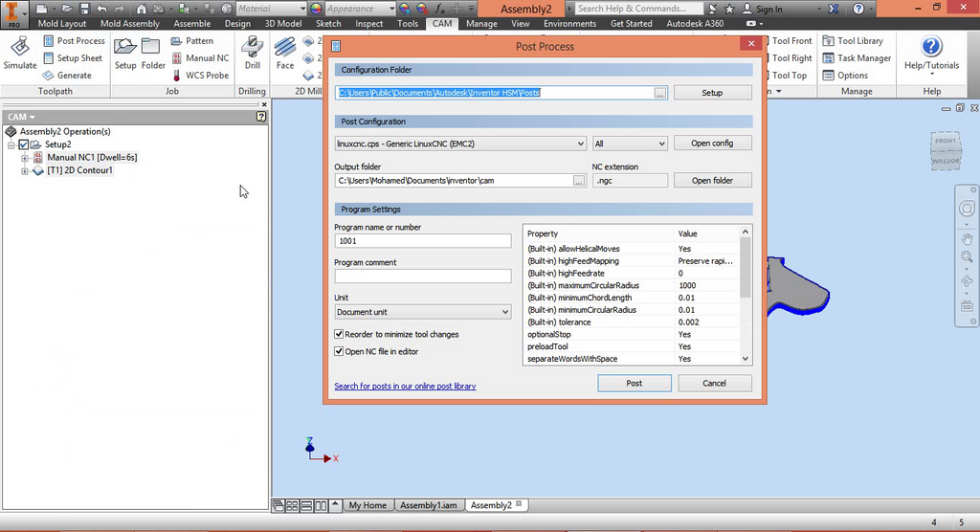Toggle Reorder to minimize tool changes checkbox

339,334
